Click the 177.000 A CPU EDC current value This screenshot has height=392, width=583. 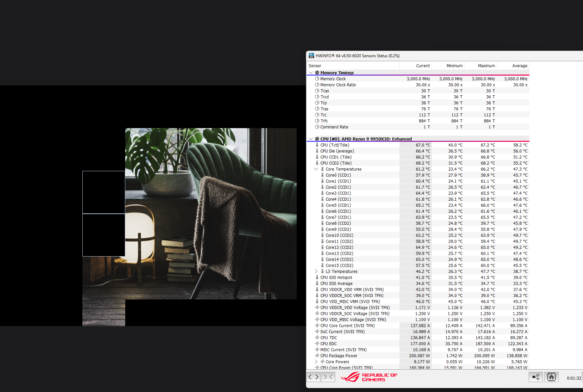point(420,344)
